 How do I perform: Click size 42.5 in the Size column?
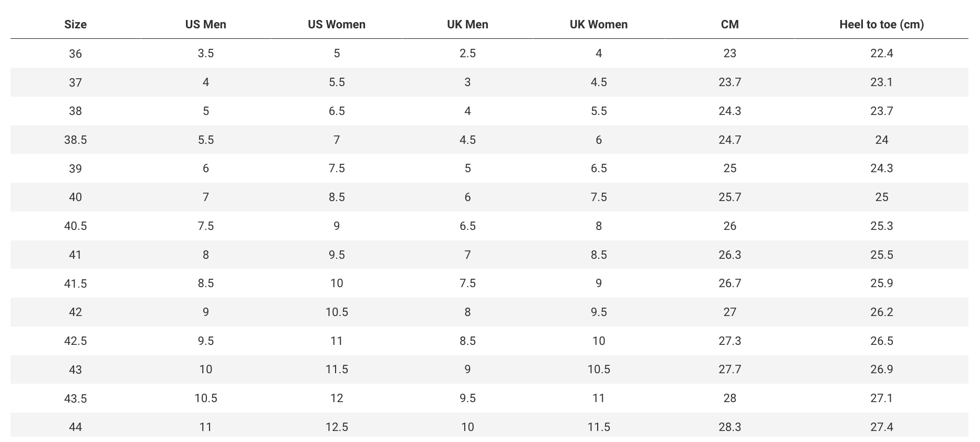75,341
